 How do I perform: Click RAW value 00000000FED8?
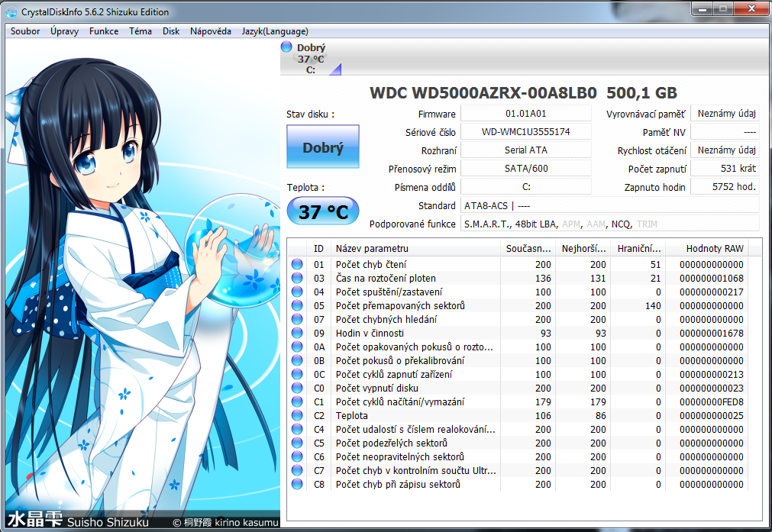pos(712,402)
